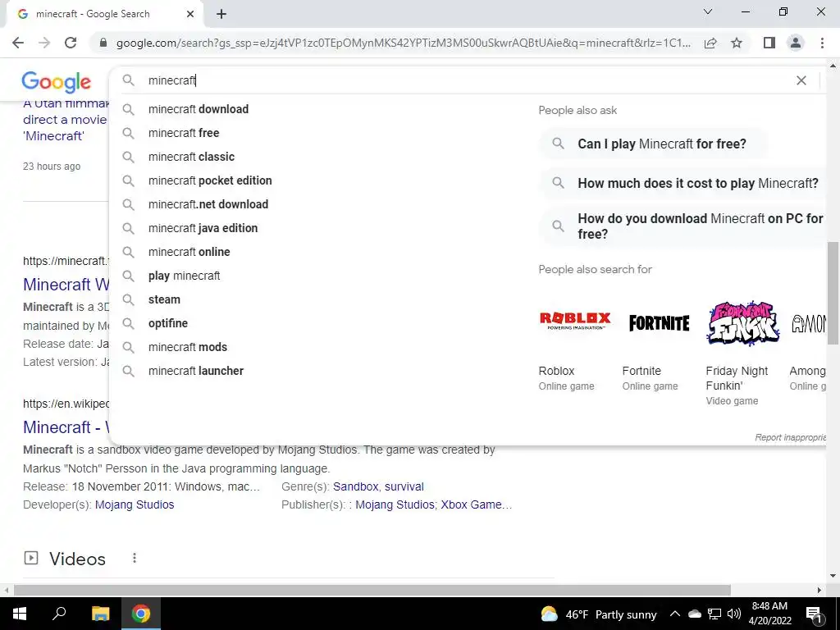This screenshot has width=840, height=630.
Task: Click inside the minecraft search field
Action: 466,80
